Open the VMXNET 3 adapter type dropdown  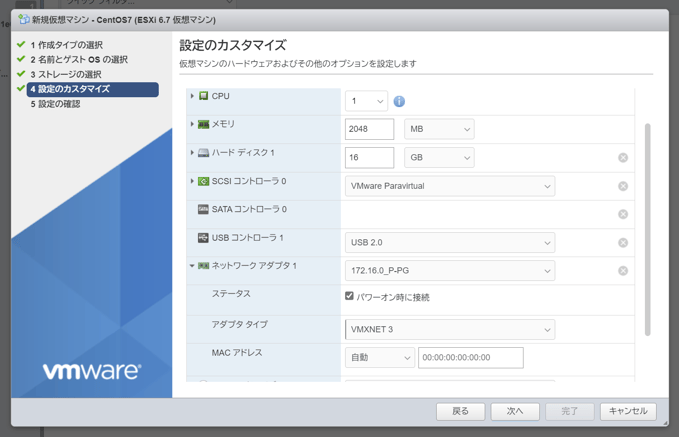point(450,329)
